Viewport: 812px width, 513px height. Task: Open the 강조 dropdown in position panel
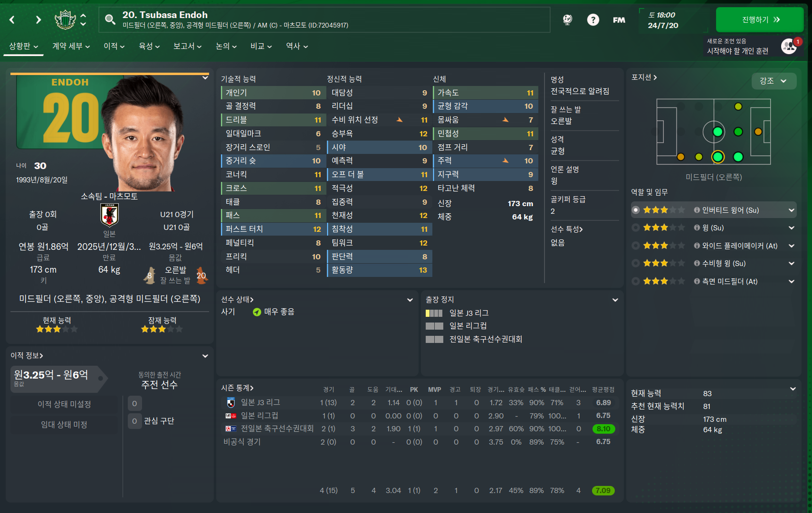[774, 81]
